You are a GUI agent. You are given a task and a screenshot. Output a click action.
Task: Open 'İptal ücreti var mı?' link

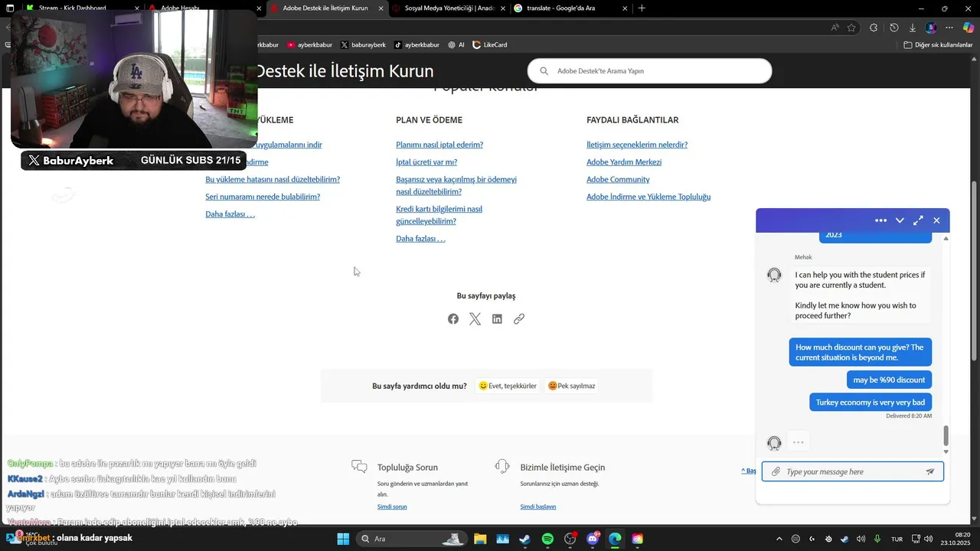(426, 162)
